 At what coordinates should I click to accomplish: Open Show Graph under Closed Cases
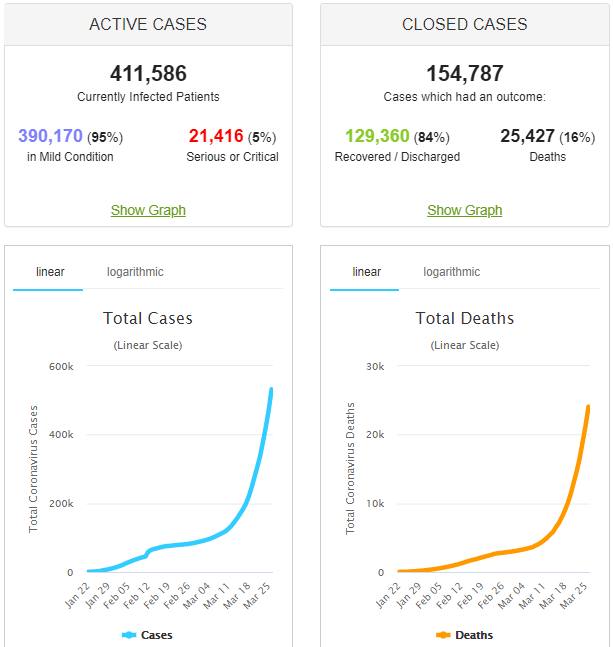464,210
